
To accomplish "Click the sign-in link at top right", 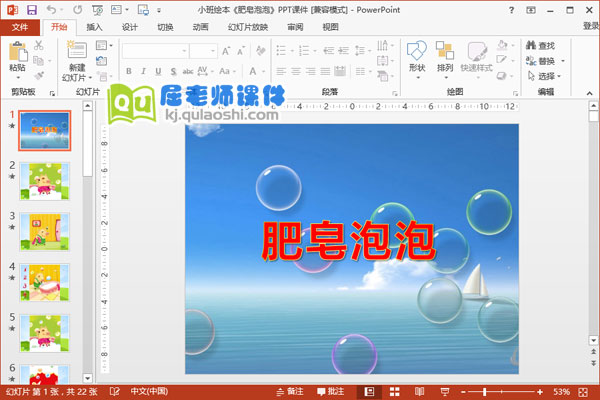I will [591, 26].
